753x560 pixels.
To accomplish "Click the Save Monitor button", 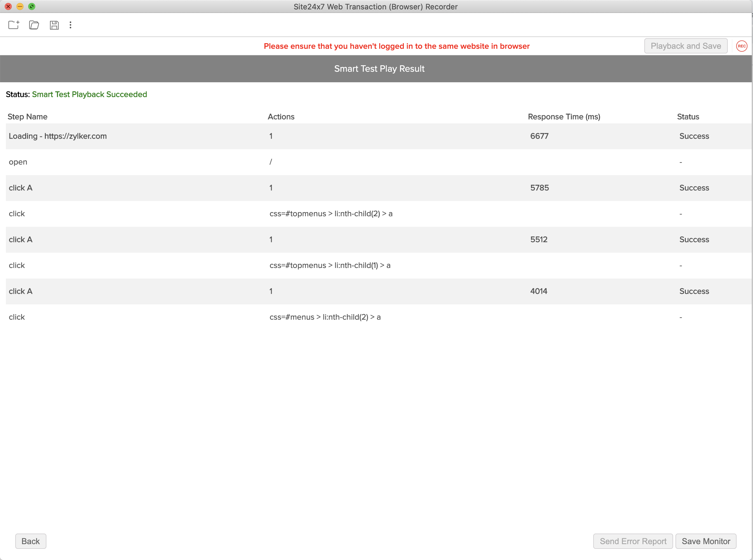I will pyautogui.click(x=705, y=541).
